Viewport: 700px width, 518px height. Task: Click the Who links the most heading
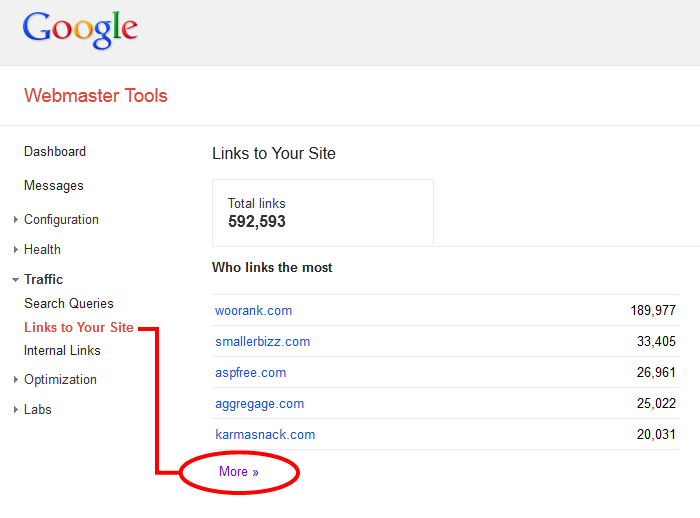tap(272, 267)
